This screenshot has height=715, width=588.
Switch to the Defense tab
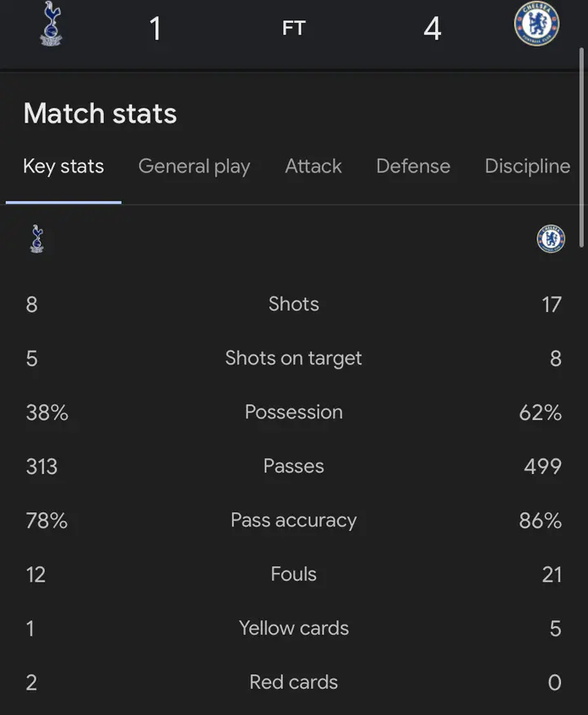tap(412, 167)
